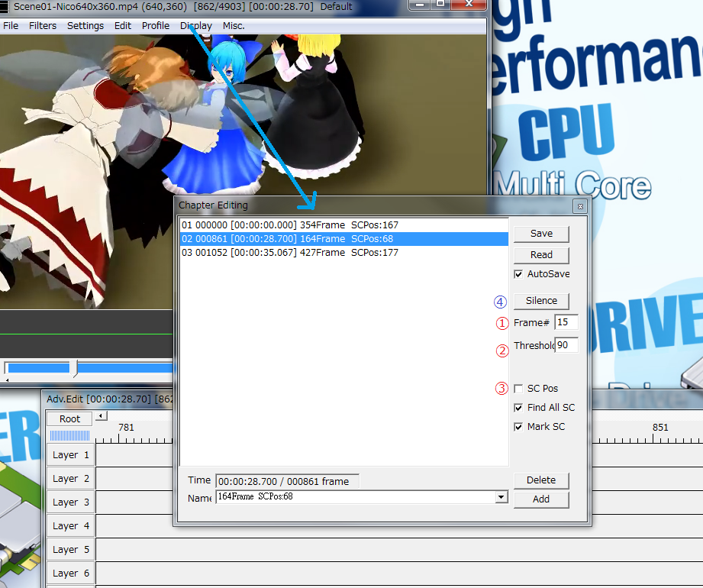Toggle the Mark SC checkbox
Image resolution: width=703 pixels, height=588 pixels.
coord(519,427)
